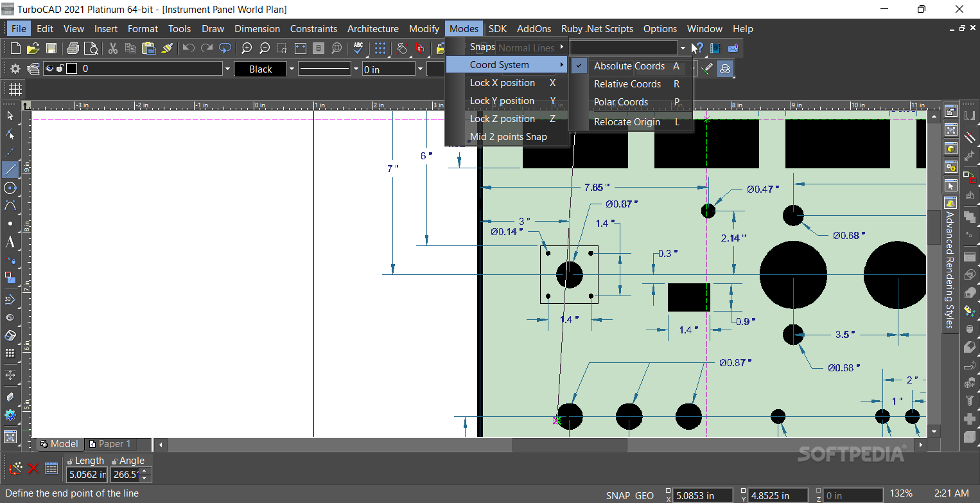
Task: Select the Line drawing tool
Action: point(10,170)
